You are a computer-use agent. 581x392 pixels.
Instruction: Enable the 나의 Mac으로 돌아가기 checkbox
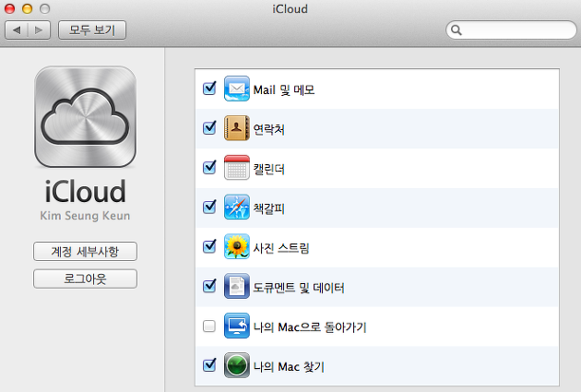(x=209, y=326)
